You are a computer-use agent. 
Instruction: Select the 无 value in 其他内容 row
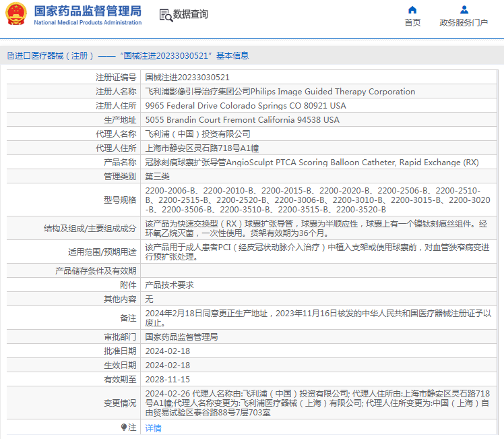point(149,299)
